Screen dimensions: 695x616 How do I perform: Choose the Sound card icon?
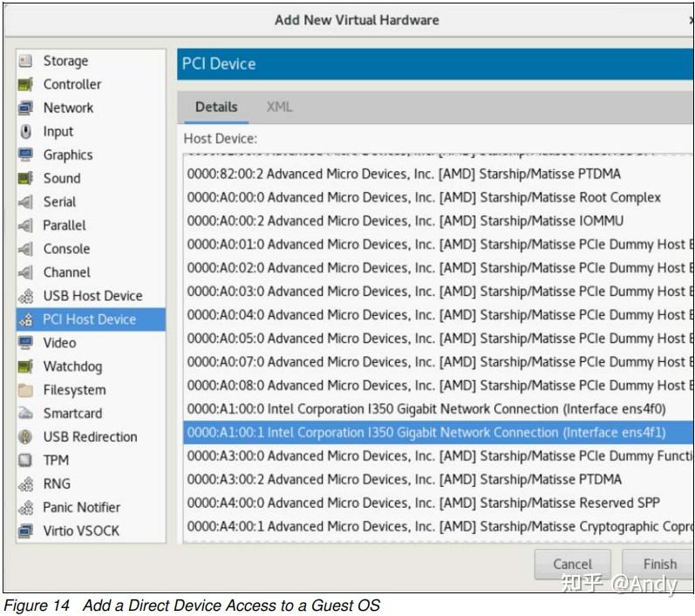(x=25, y=178)
